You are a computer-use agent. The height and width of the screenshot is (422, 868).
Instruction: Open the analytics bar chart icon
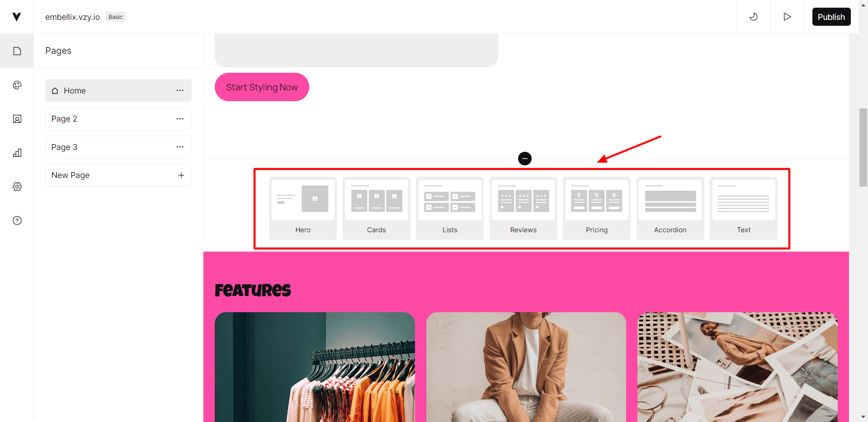[x=17, y=153]
